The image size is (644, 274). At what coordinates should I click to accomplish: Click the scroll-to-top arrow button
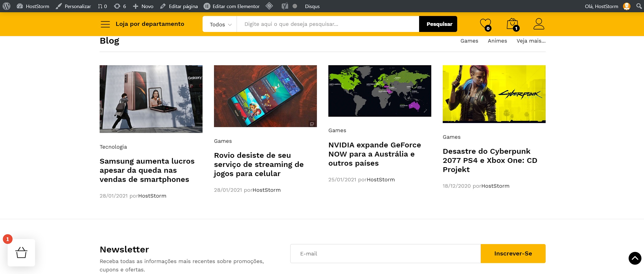click(635, 258)
